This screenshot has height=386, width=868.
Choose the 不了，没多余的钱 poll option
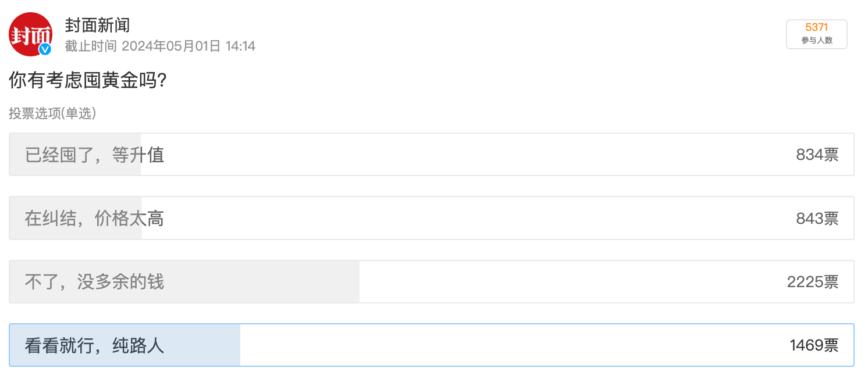pos(431,282)
